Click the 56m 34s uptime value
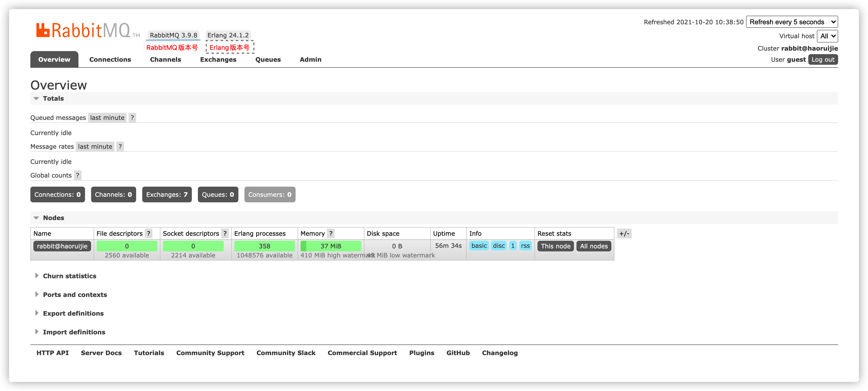 [448, 246]
